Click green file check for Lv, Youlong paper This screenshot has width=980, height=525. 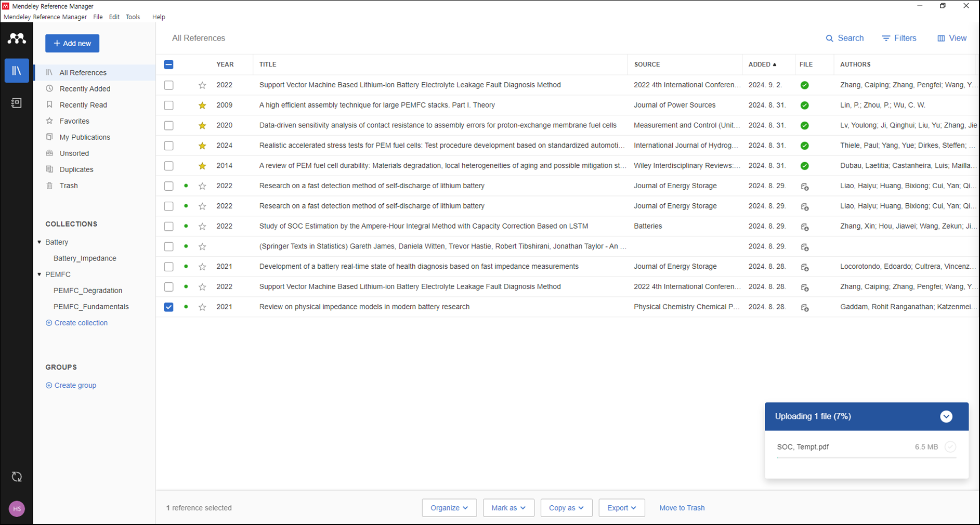point(804,126)
